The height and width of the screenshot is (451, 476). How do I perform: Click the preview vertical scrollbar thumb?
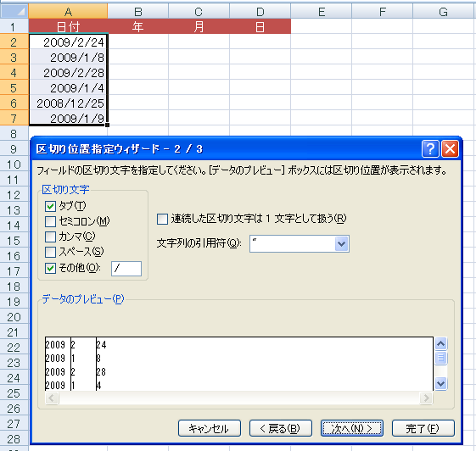coord(440,359)
